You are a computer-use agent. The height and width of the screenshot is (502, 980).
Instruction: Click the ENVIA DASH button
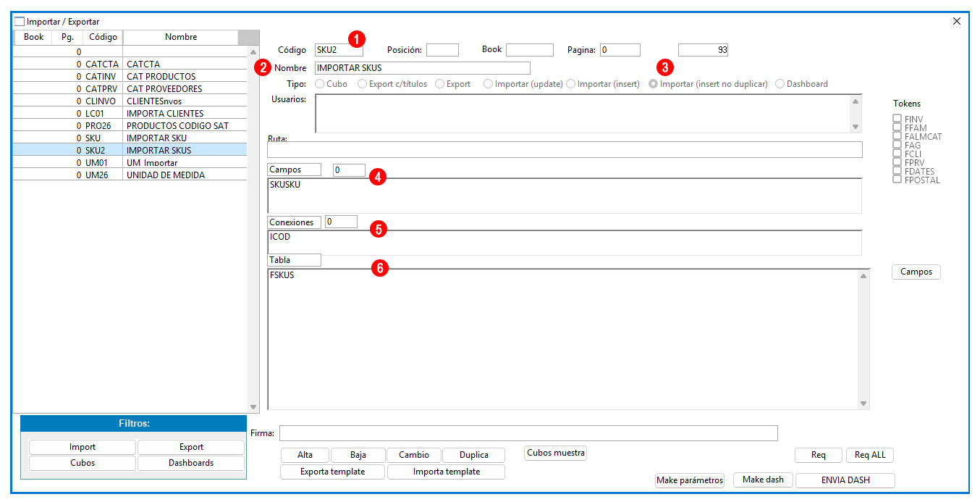click(845, 480)
